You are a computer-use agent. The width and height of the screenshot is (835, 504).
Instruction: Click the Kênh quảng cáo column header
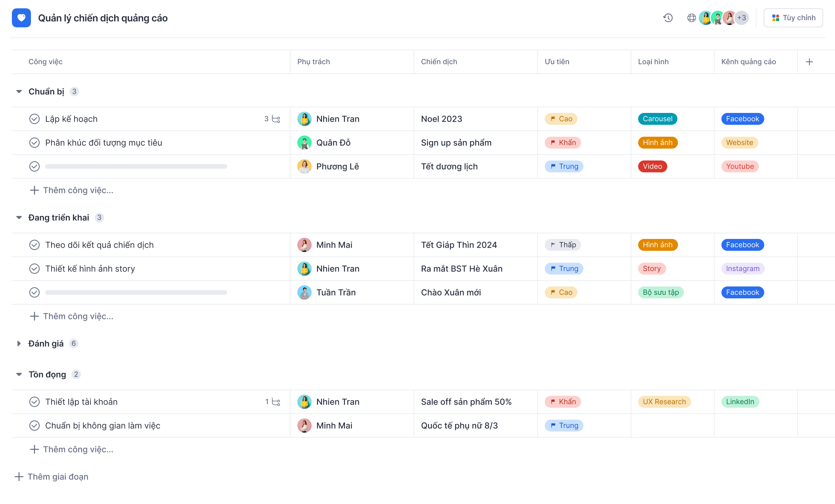coord(748,62)
